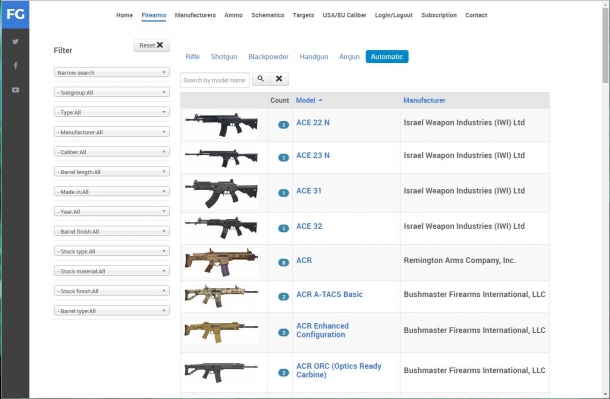Open the Barrel finish filter dropdown

pos(112,231)
